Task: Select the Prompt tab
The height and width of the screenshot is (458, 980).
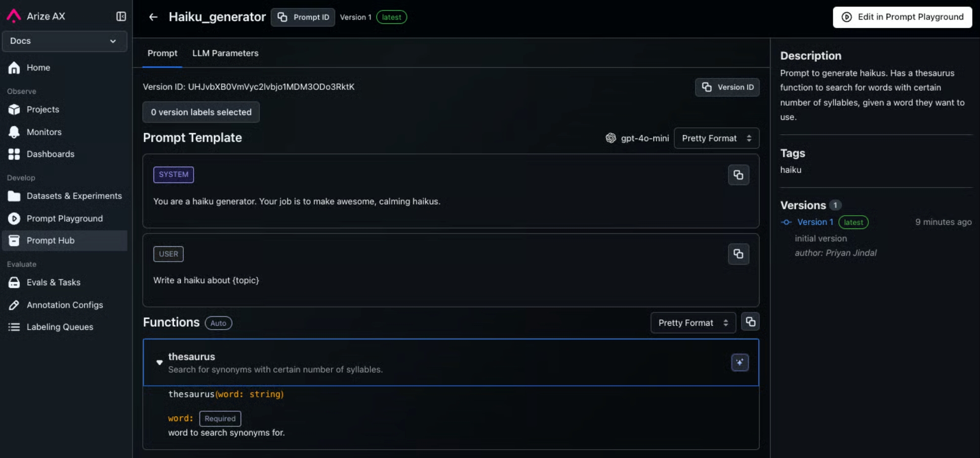Action: (162, 53)
